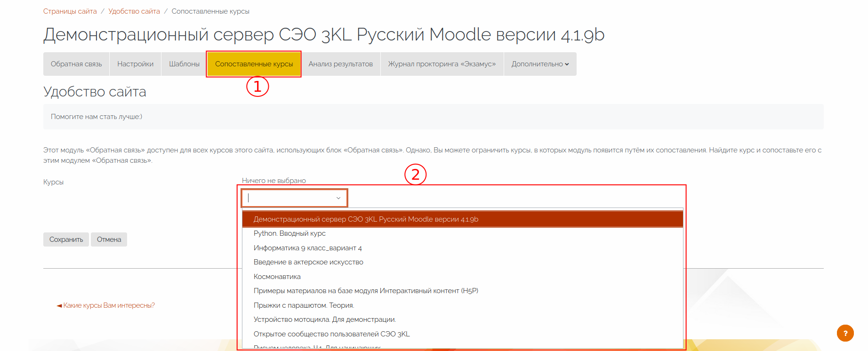Select the Сопоставленные курсы tab
This screenshot has width=868, height=351.
[254, 64]
